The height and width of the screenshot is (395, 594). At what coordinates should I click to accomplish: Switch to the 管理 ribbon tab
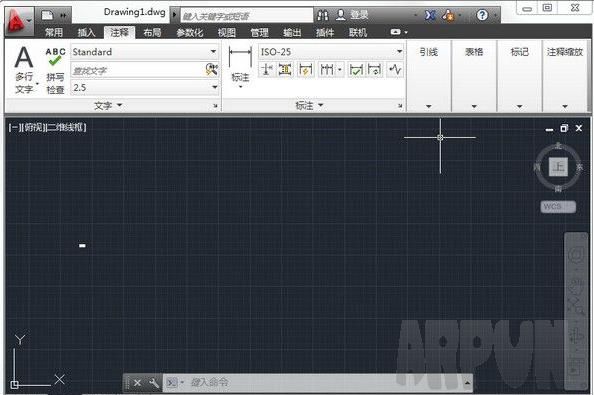point(259,33)
